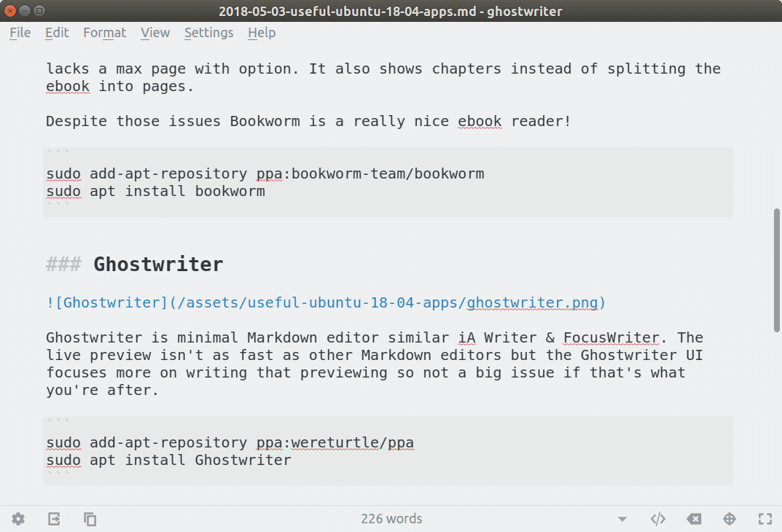782x532 pixels.
Task: Toggle focus mode crosshair icon
Action: pos(729,519)
